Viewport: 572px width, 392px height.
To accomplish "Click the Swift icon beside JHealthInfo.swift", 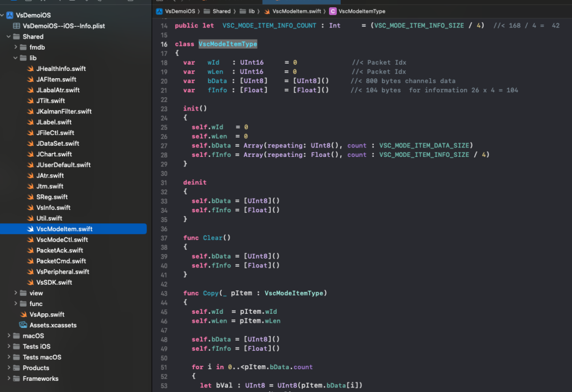I will pyautogui.click(x=31, y=69).
